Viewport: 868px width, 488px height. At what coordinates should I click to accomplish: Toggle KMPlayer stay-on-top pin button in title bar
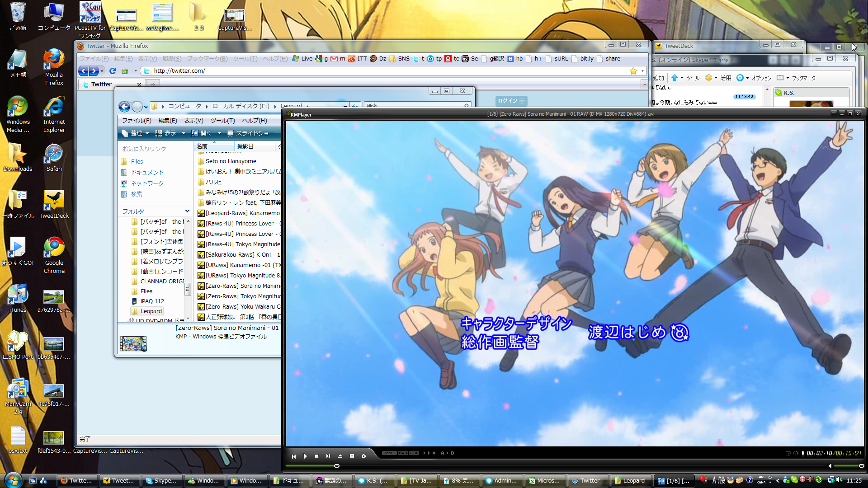point(834,114)
